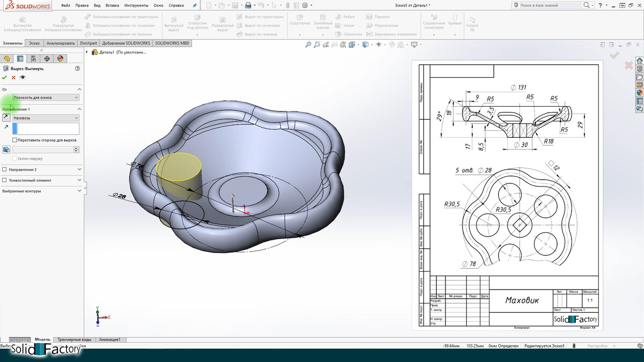Viewport: 644px width, 362px height.
Task: Open Appearances tab in right task pane
Action: click(639, 92)
